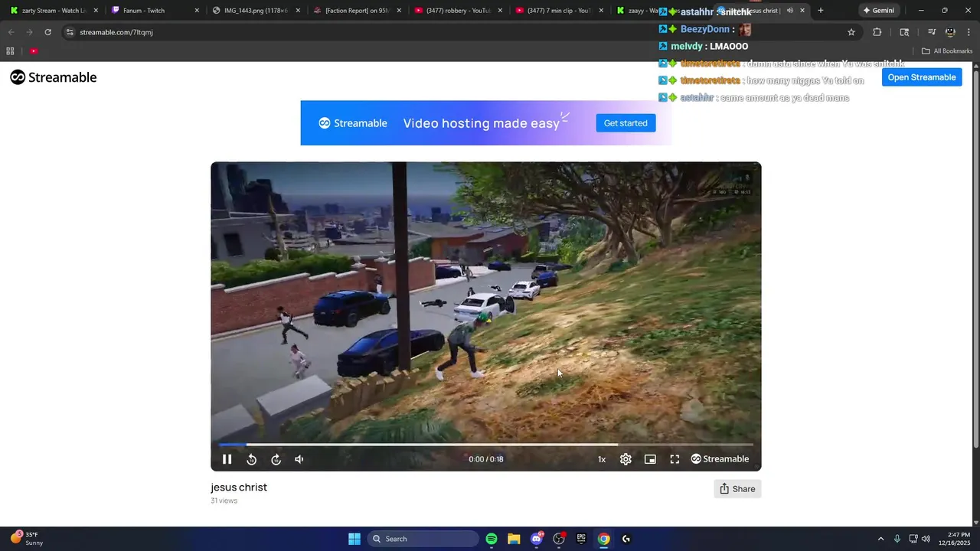Screen dimensions: 980x551
Task: Open Chrome three-dot menu
Action: [969, 32]
